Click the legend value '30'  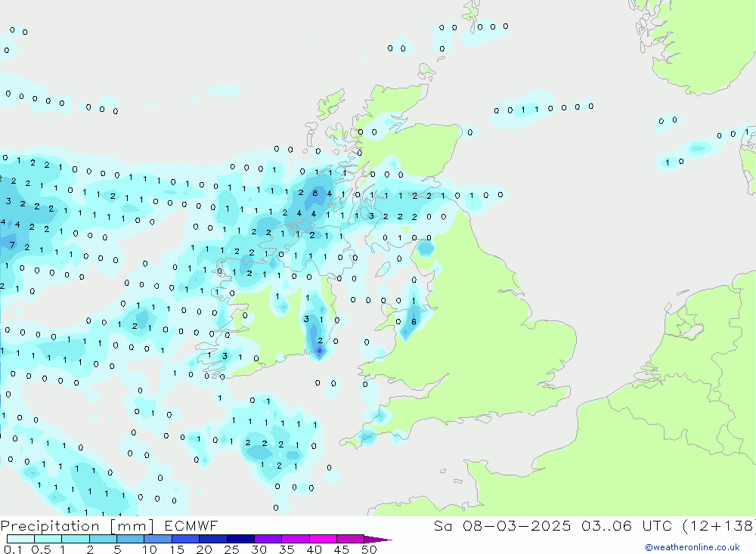tap(259, 549)
